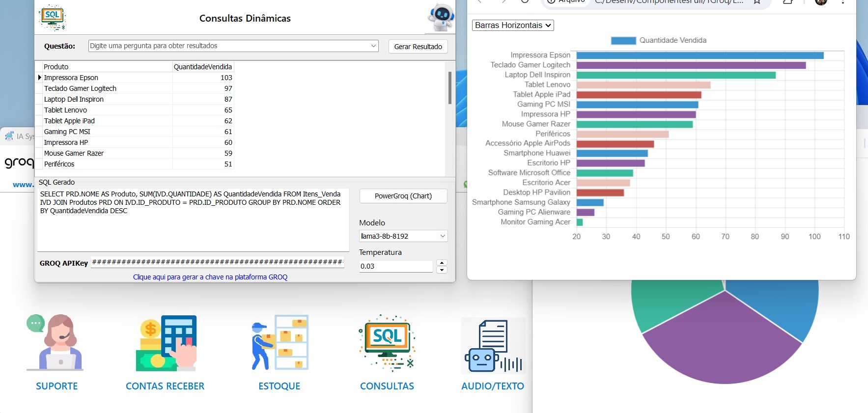Click the PowerGroq (Chart) button
Viewport: 868px width, 413px height.
[403, 196]
